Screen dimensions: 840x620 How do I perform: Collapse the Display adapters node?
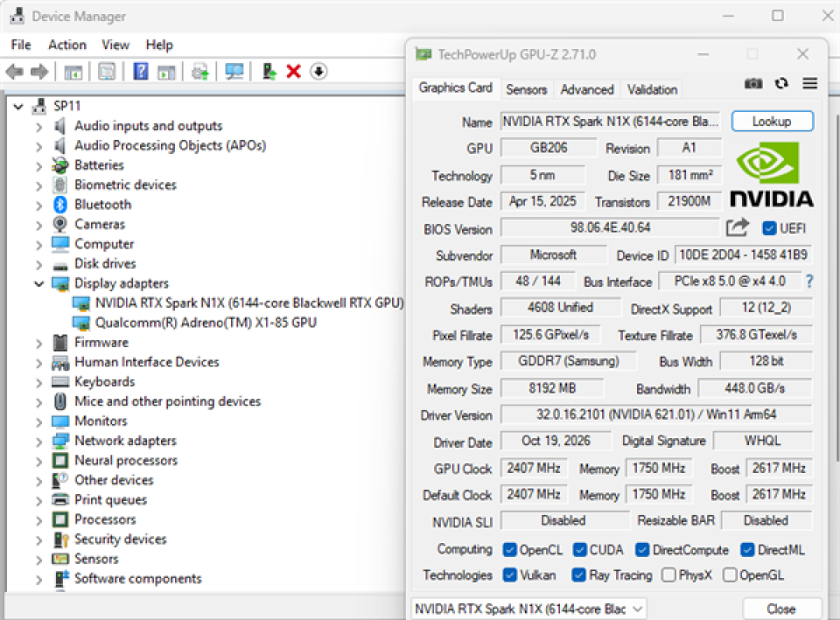[39, 283]
